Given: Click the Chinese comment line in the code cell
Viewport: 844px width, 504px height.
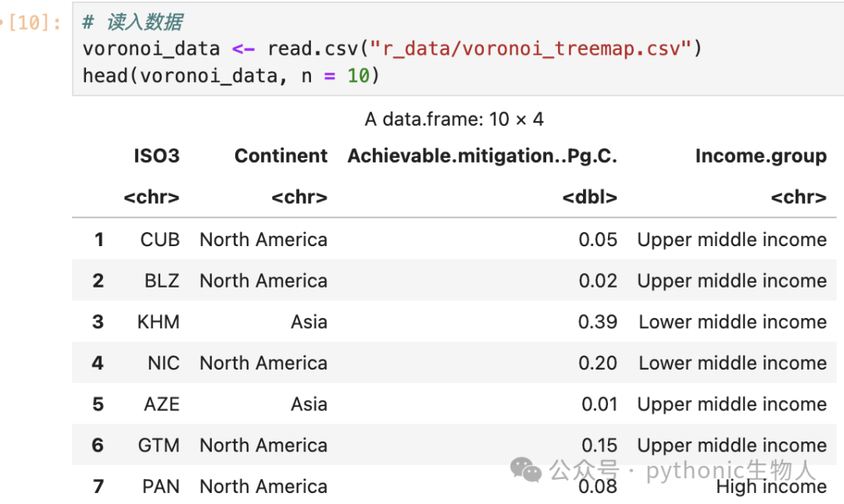Looking at the screenshot, I should pos(132,22).
